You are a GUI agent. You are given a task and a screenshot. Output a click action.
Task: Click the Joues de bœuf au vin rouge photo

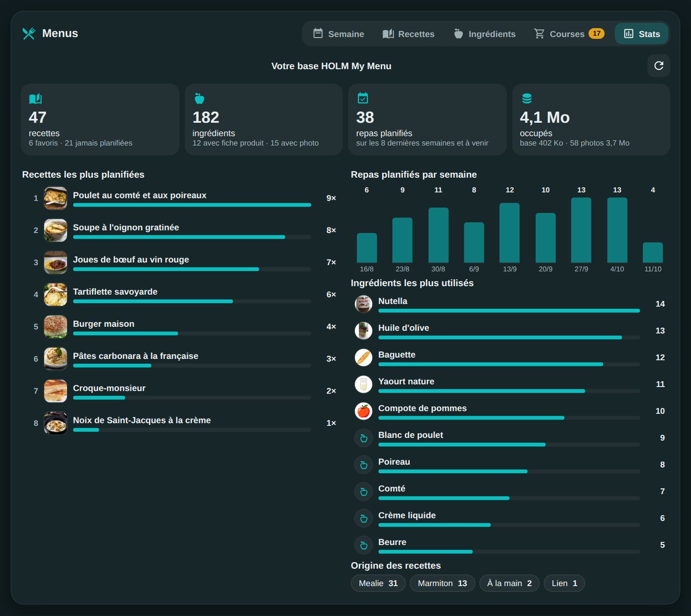55,263
